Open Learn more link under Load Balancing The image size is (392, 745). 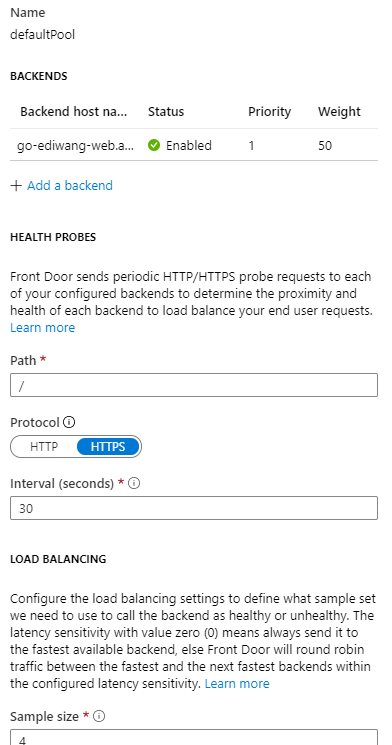click(x=237, y=684)
